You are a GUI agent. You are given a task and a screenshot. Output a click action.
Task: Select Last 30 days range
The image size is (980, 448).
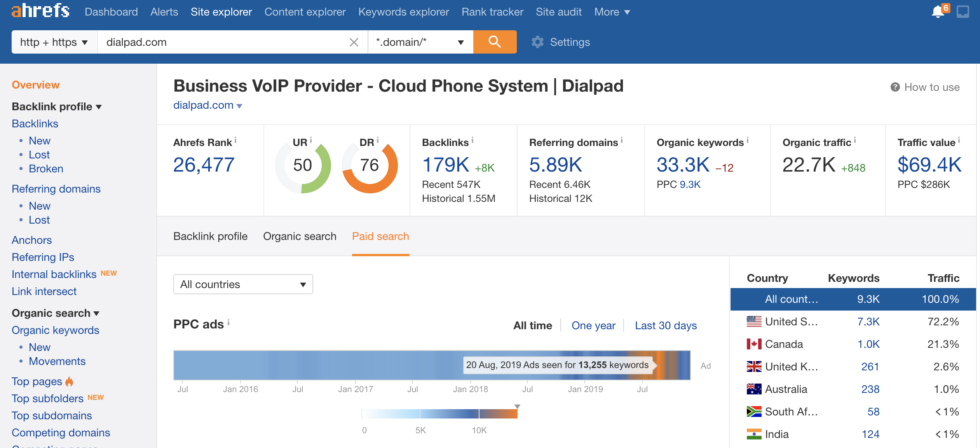coord(666,325)
